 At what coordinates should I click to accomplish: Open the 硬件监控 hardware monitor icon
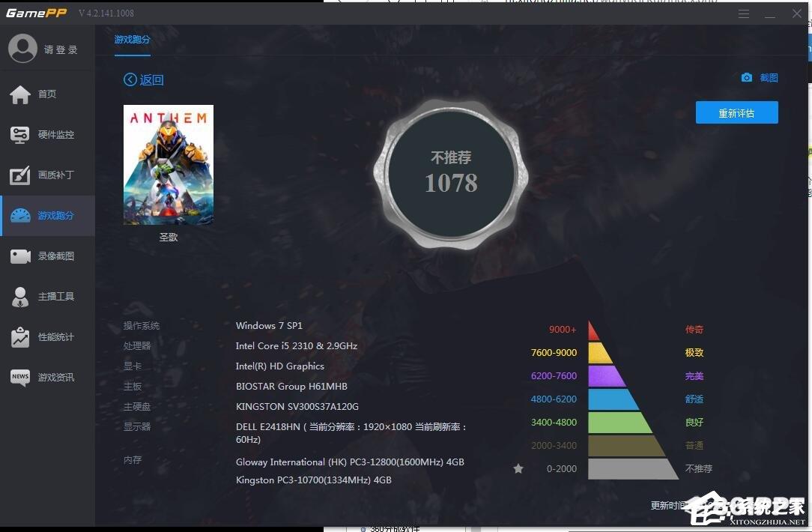pos(19,135)
